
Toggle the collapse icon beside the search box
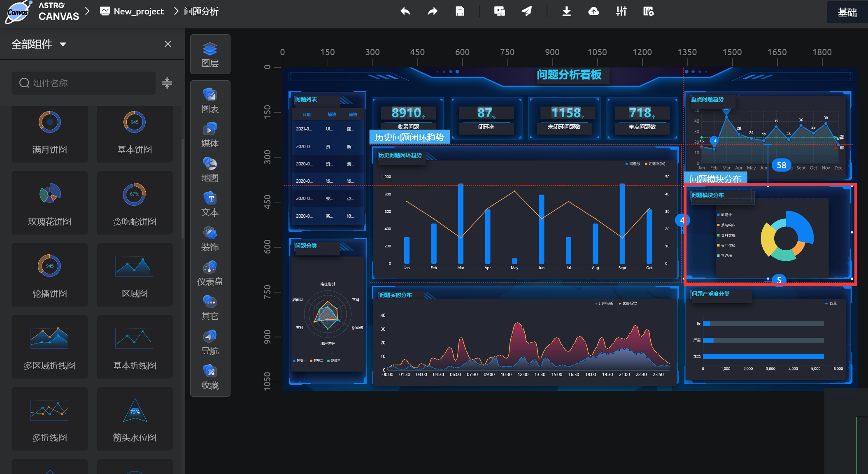[x=167, y=83]
